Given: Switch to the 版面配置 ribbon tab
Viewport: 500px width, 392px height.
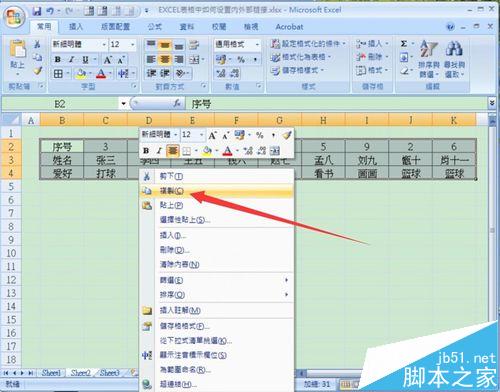Looking at the screenshot, I should [x=115, y=27].
